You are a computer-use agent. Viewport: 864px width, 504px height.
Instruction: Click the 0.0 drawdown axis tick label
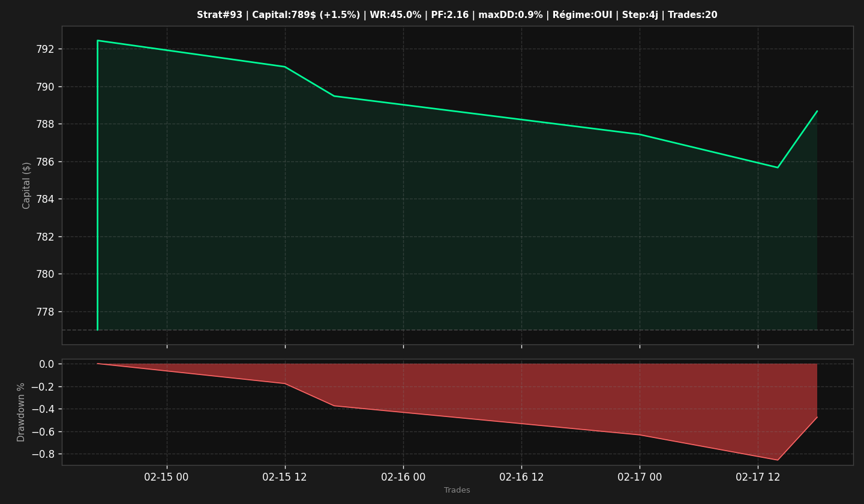click(47, 364)
